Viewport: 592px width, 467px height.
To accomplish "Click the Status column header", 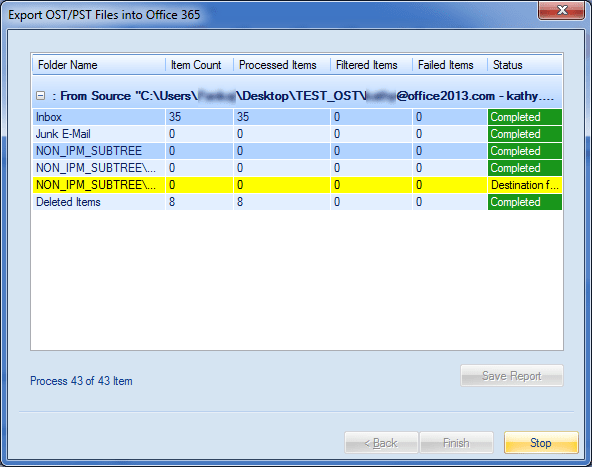I will coord(525,65).
